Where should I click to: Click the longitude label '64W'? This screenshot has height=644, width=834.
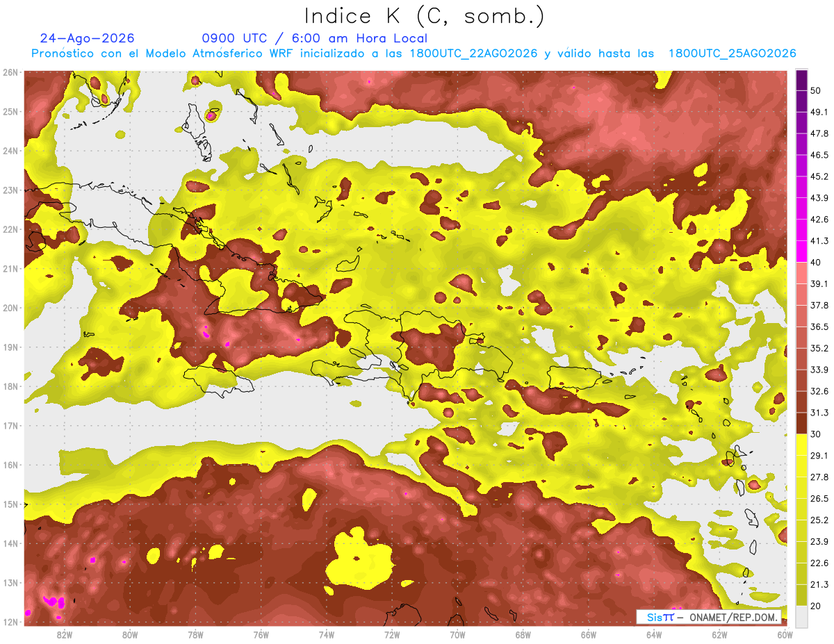pos(654,634)
